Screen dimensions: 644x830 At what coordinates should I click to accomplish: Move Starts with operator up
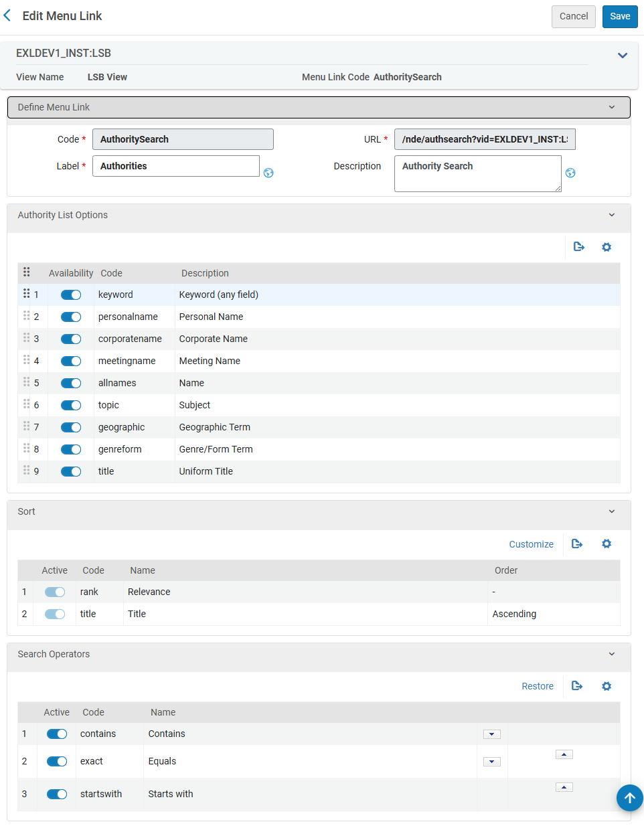point(564,787)
